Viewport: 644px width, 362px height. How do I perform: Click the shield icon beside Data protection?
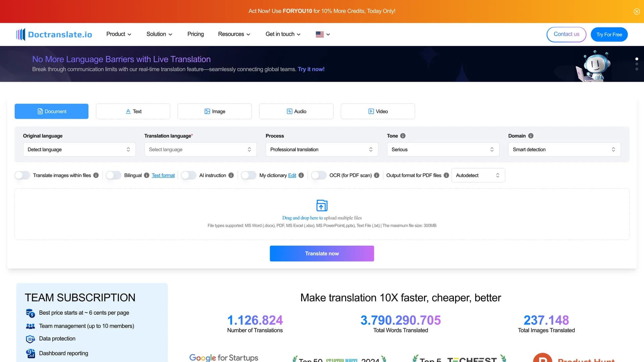pyautogui.click(x=31, y=339)
